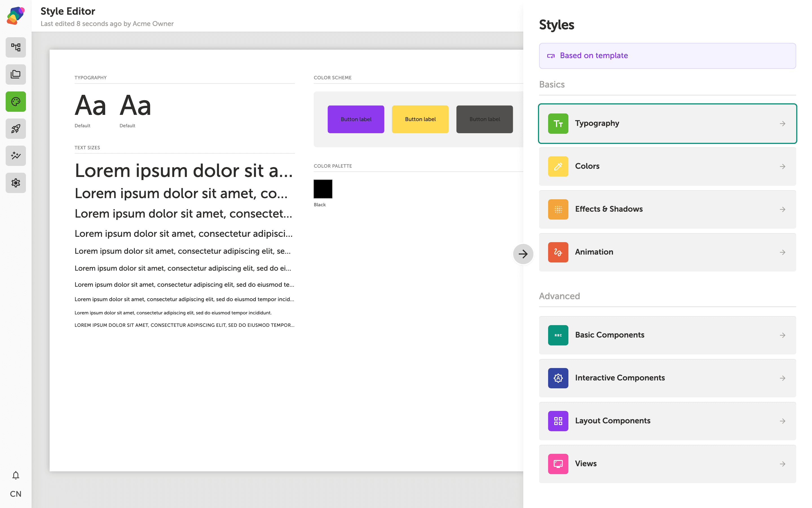The width and height of the screenshot is (812, 508).
Task: Click the template icon in Based on template
Action: click(x=551, y=56)
